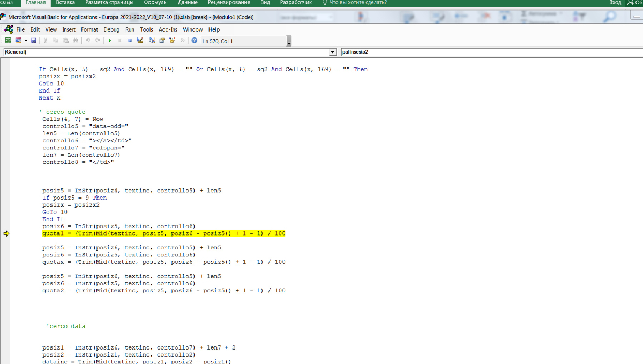Click the Find binoculars icon
643x364 pixels.
pyautogui.click(x=76, y=41)
